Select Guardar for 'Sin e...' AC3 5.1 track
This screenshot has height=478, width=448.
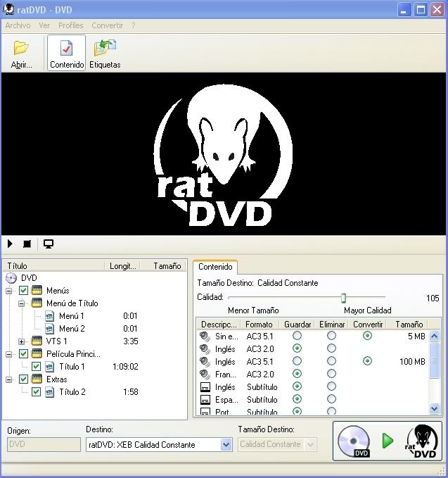(297, 336)
